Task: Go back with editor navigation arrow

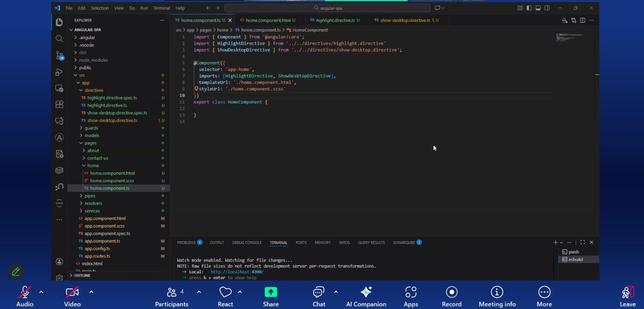Action: pos(208,8)
